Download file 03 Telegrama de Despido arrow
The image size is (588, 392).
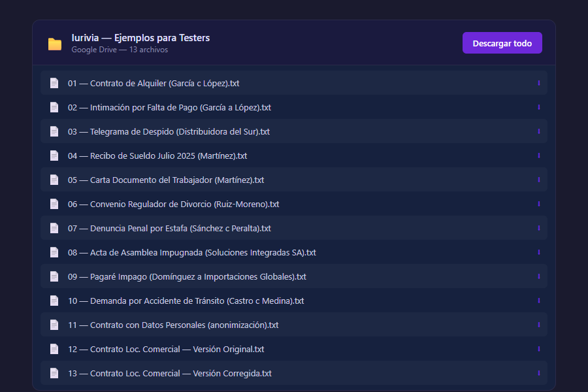(x=539, y=131)
